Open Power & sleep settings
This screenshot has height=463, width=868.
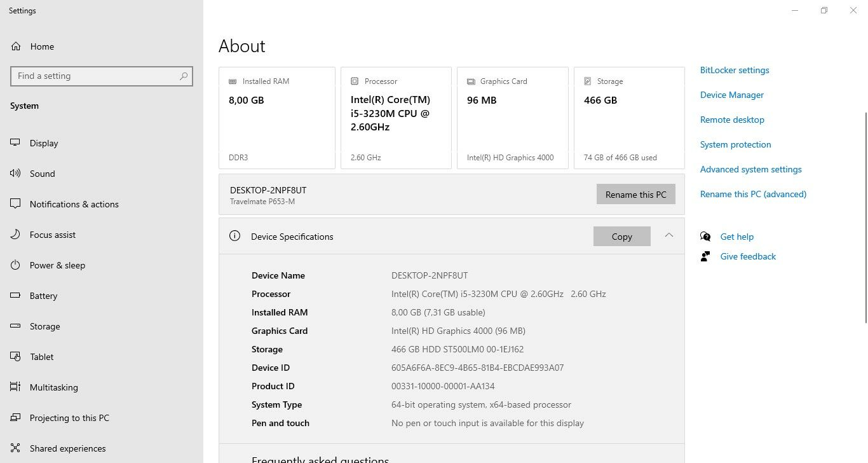[15, 265]
